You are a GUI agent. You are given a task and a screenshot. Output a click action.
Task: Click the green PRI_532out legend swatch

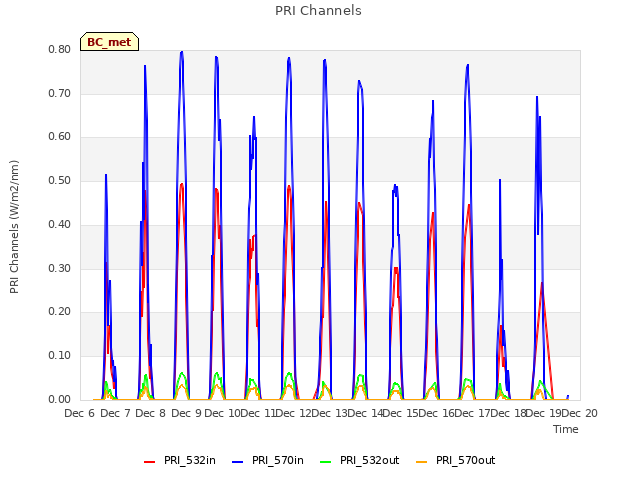(x=326, y=462)
